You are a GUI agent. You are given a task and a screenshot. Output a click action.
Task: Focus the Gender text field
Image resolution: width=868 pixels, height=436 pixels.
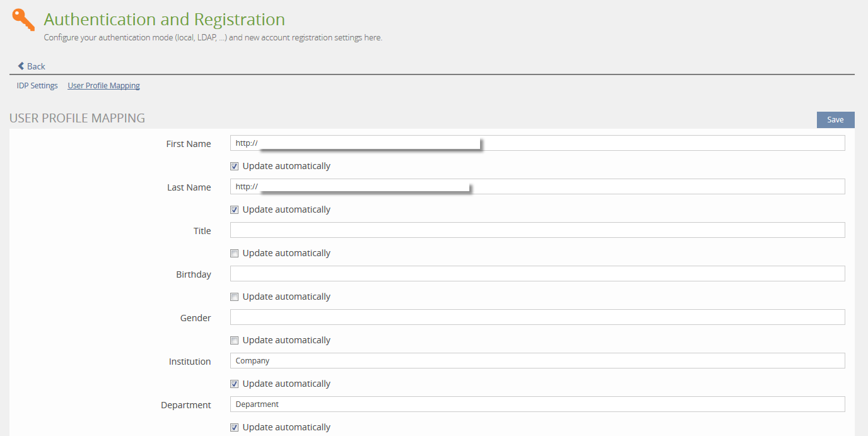[x=537, y=317]
